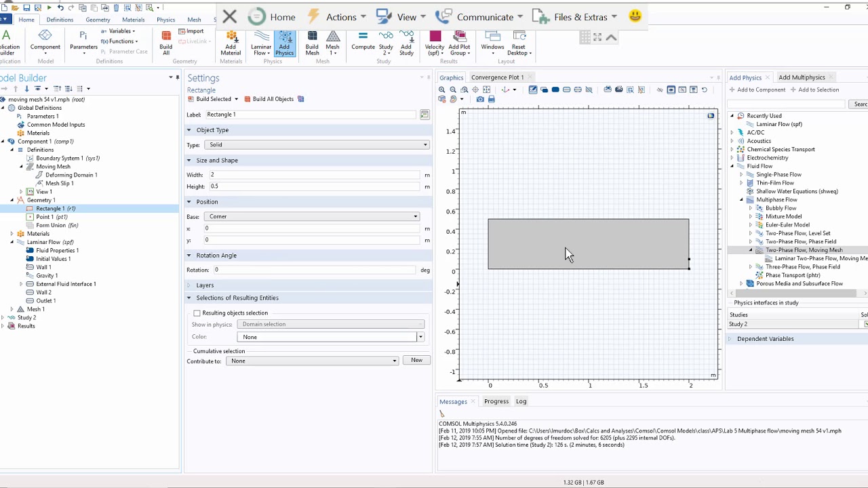Zoom out in the Graphics view
The width and height of the screenshot is (868, 488).
[x=453, y=89]
